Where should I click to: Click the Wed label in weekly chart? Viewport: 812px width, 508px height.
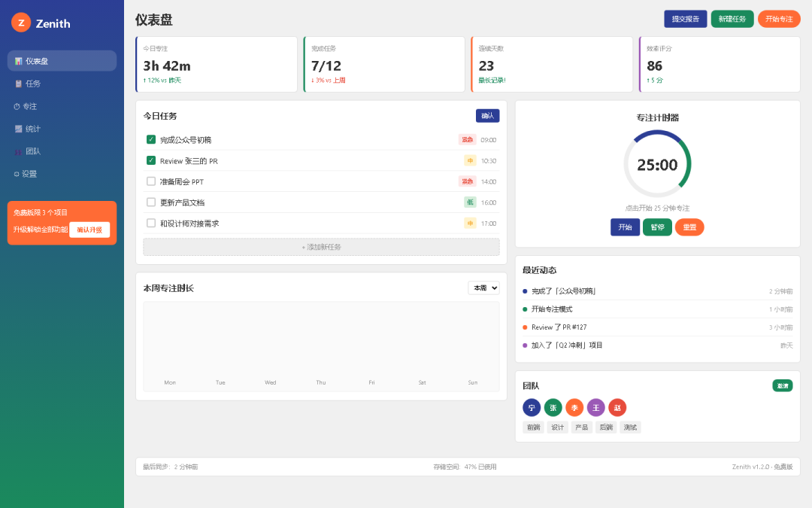pos(271,382)
